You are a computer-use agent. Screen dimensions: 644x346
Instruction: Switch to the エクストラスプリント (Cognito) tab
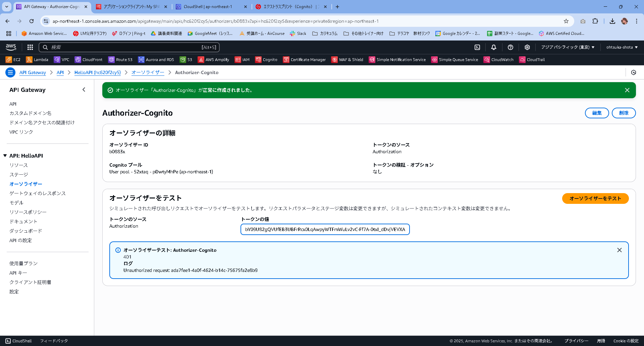point(291,7)
